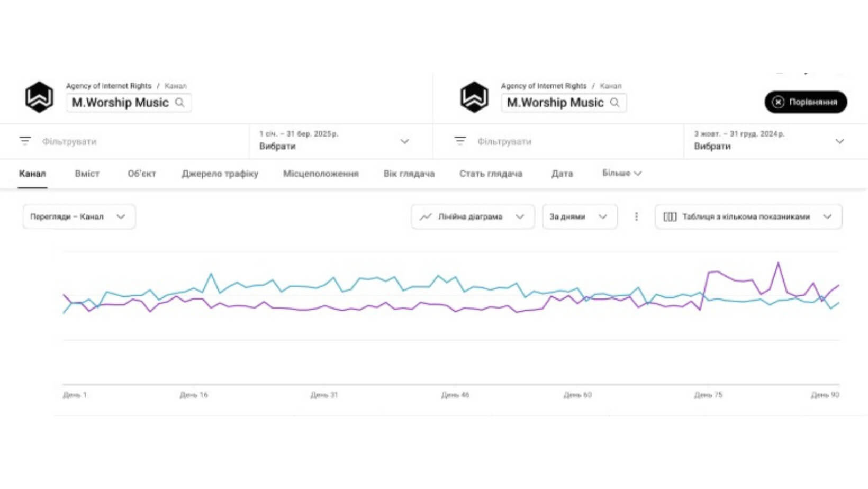Switch to the Джерело трафіку tab

coord(220,174)
